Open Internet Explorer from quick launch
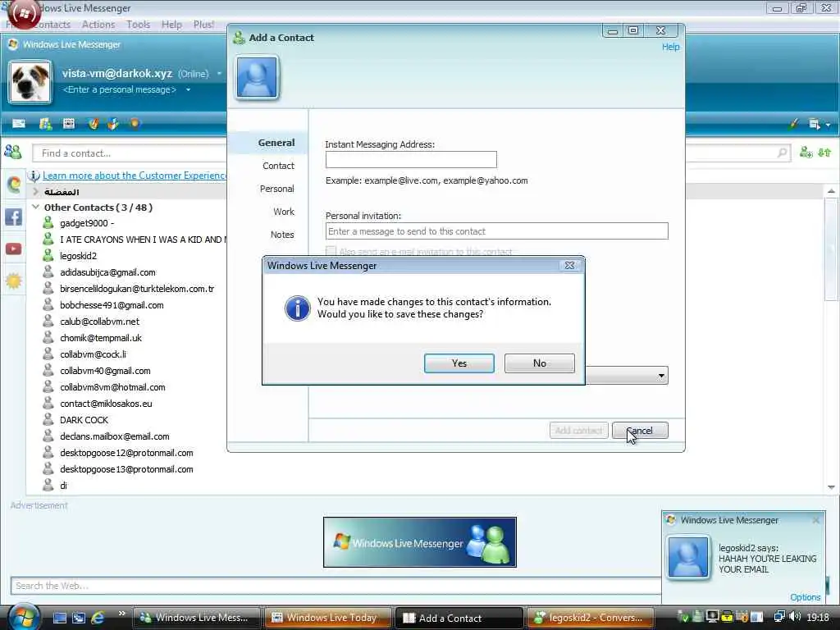The image size is (840, 630). (x=98, y=618)
